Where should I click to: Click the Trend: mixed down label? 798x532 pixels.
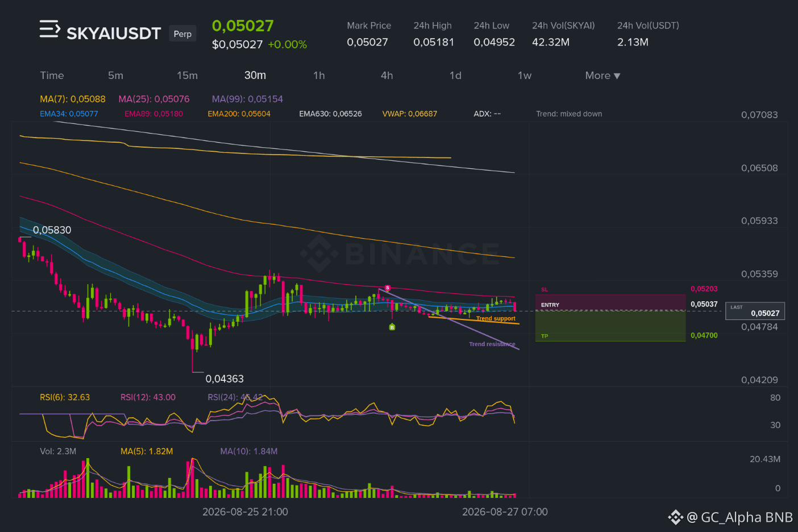(x=569, y=114)
